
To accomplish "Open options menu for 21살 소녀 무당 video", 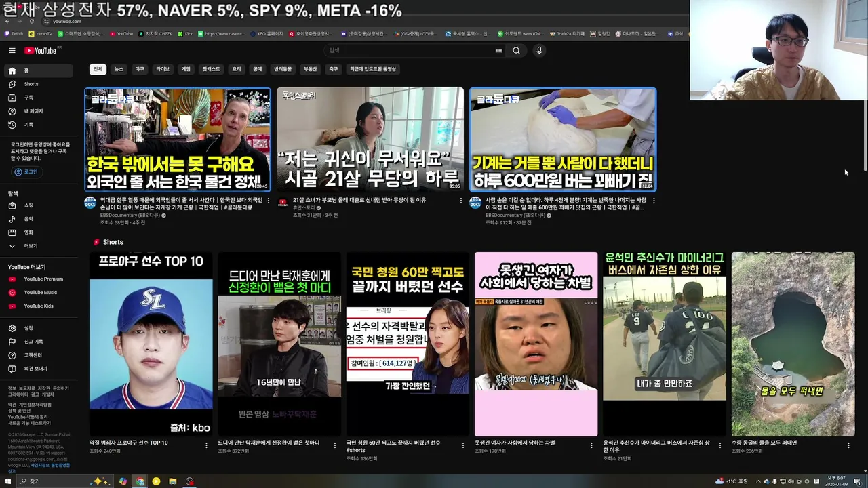I will (461, 201).
